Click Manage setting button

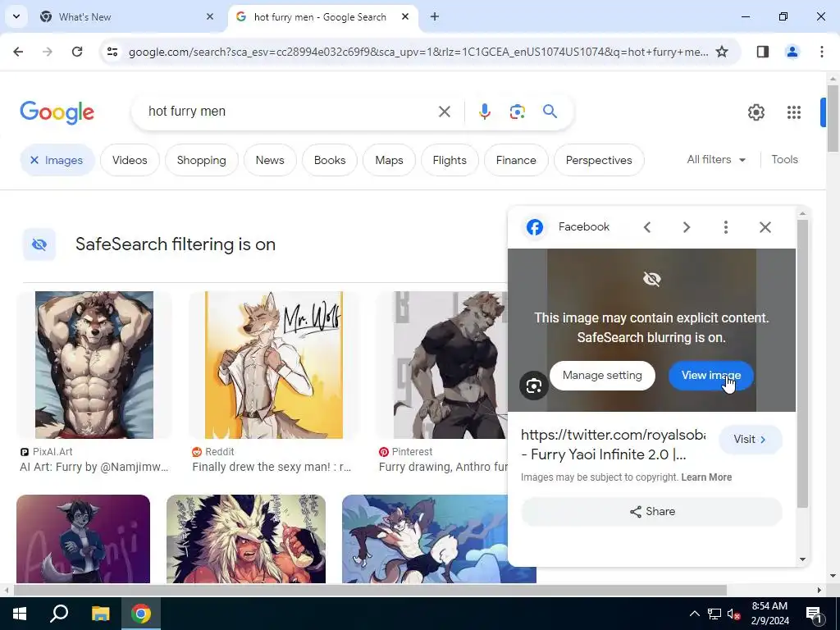point(602,376)
